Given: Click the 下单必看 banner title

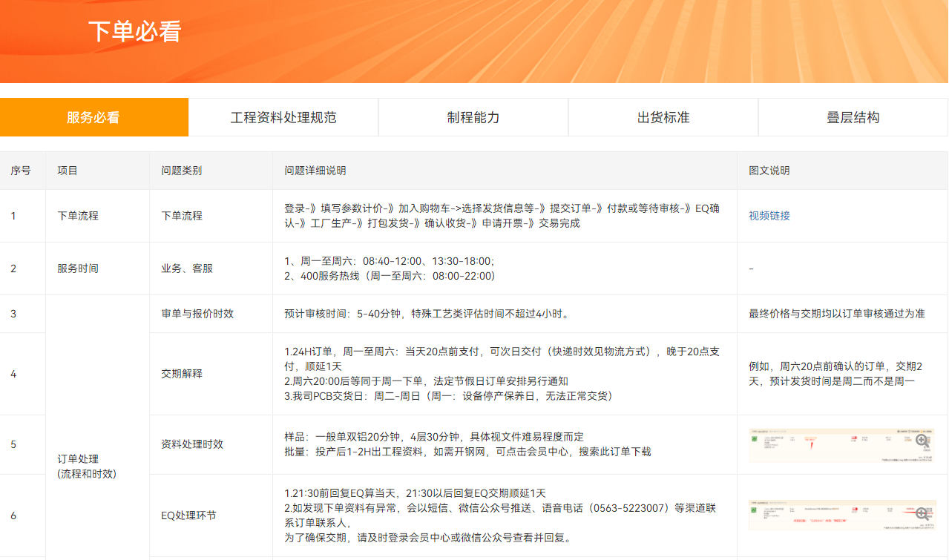Looking at the screenshot, I should (x=134, y=32).
